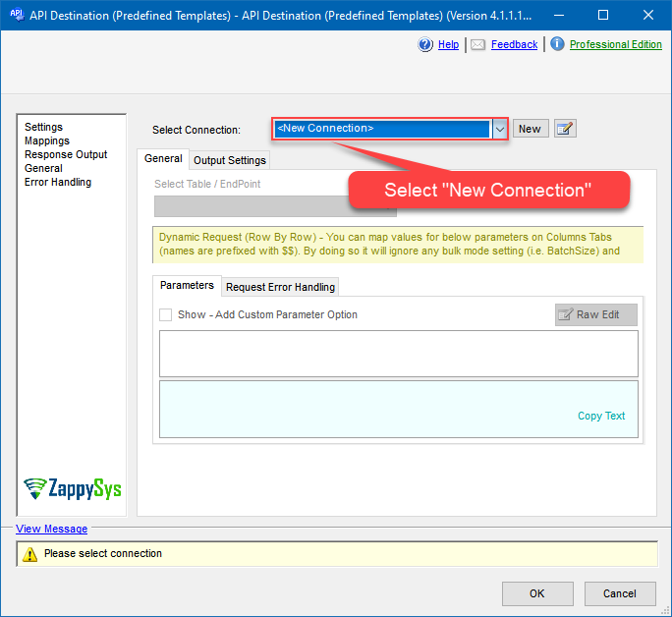Select Settings in the left sidebar
This screenshot has width=672, height=617.
[43, 128]
